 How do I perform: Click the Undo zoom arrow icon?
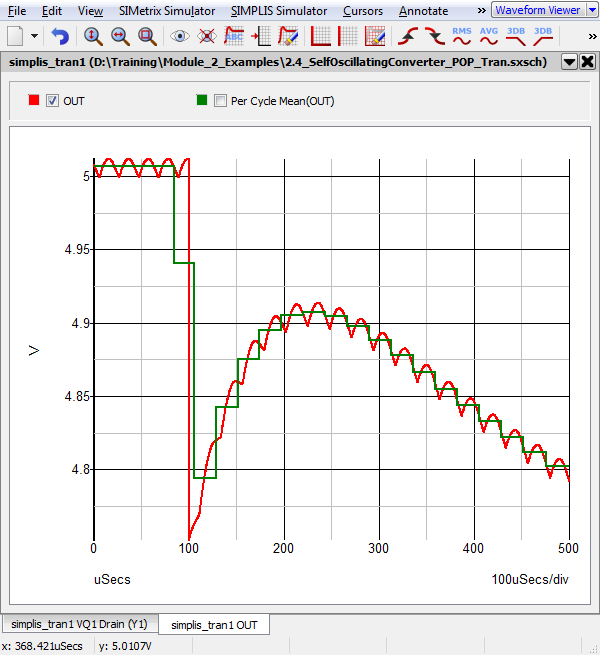(x=61, y=36)
